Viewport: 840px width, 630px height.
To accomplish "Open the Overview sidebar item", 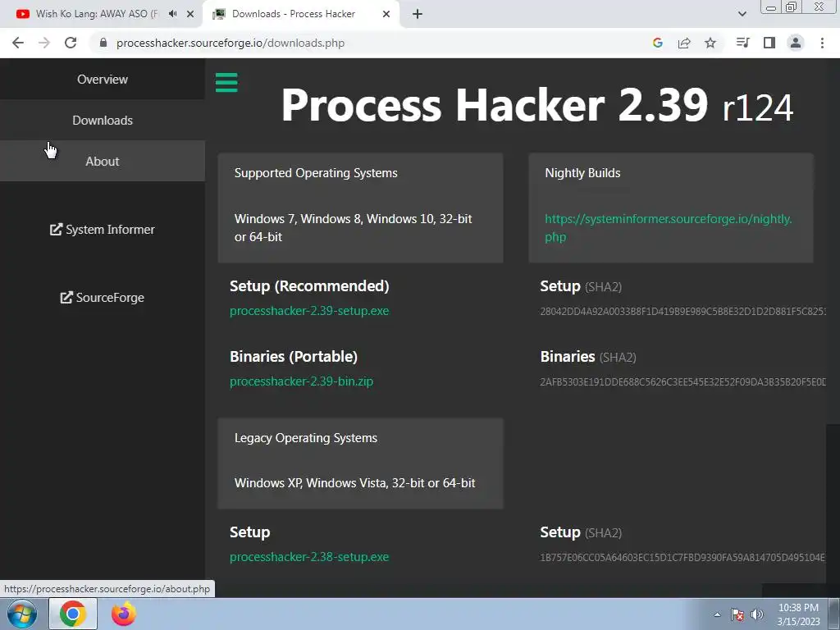I will click(103, 80).
